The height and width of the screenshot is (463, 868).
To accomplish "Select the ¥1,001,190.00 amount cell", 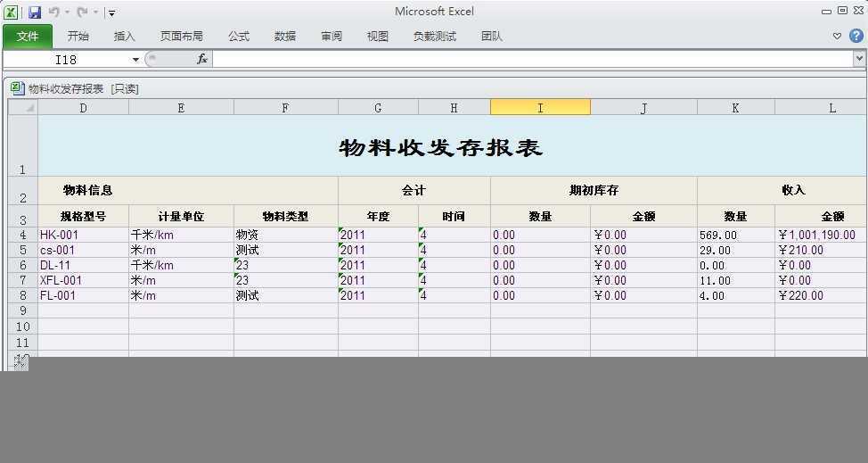I will coord(821,235).
